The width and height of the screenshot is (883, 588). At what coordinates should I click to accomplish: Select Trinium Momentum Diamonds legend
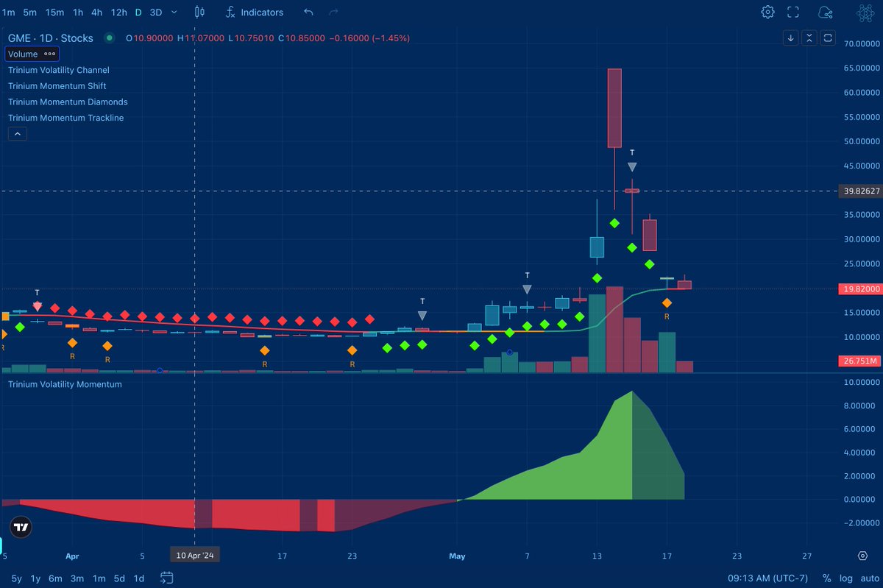click(x=68, y=102)
